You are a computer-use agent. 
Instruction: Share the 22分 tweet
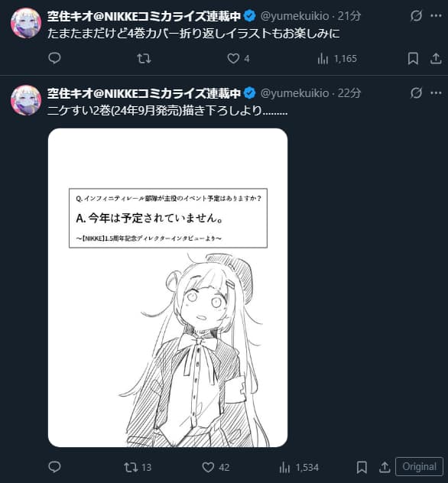(x=385, y=467)
